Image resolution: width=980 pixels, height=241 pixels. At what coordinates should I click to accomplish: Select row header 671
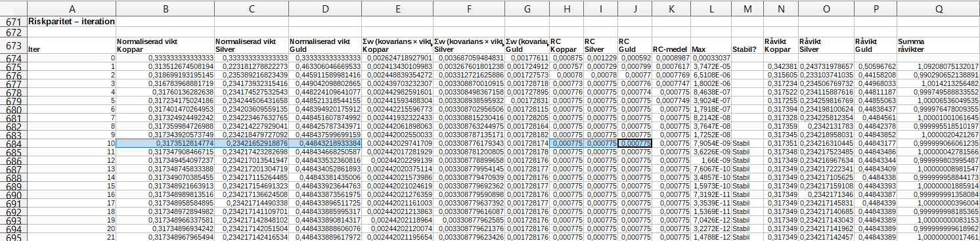[x=13, y=21]
